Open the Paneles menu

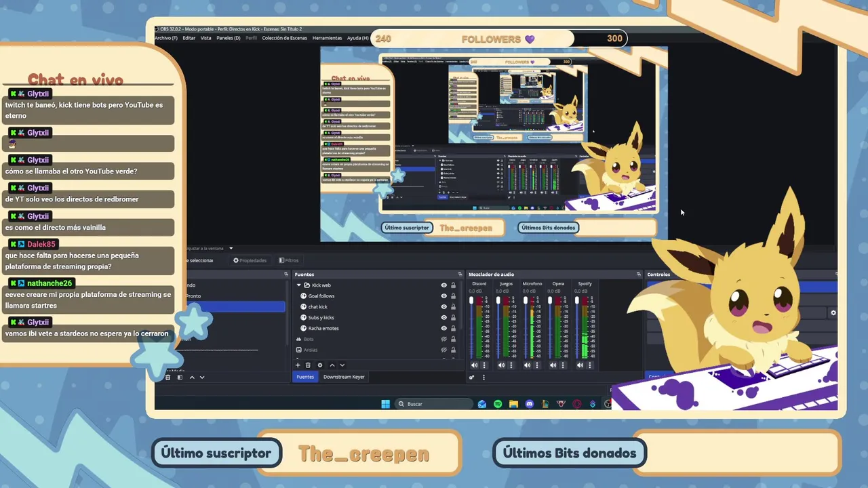[229, 38]
